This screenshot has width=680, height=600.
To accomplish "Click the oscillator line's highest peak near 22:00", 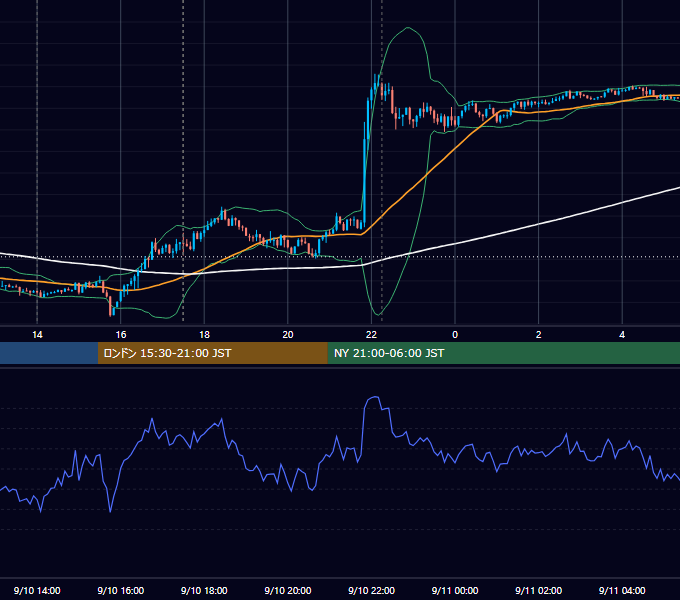I will [375, 397].
